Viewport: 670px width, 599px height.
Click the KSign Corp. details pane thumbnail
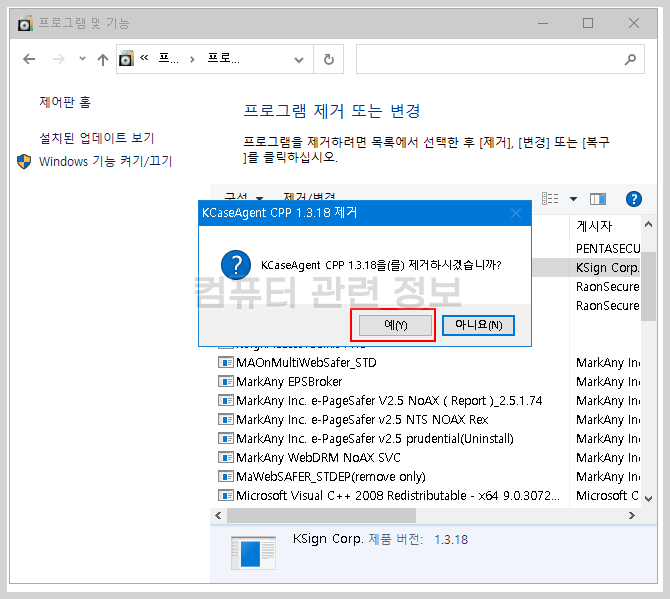pyautogui.click(x=253, y=553)
